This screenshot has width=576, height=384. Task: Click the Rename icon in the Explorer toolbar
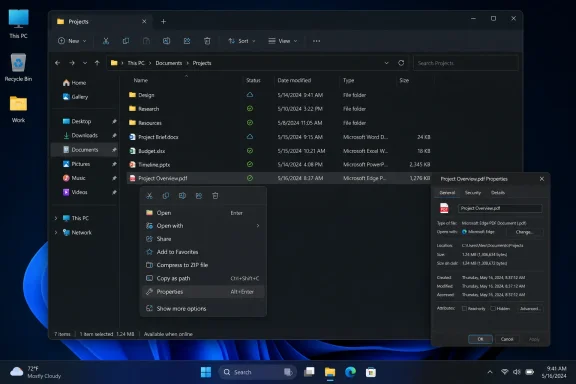tap(166, 41)
